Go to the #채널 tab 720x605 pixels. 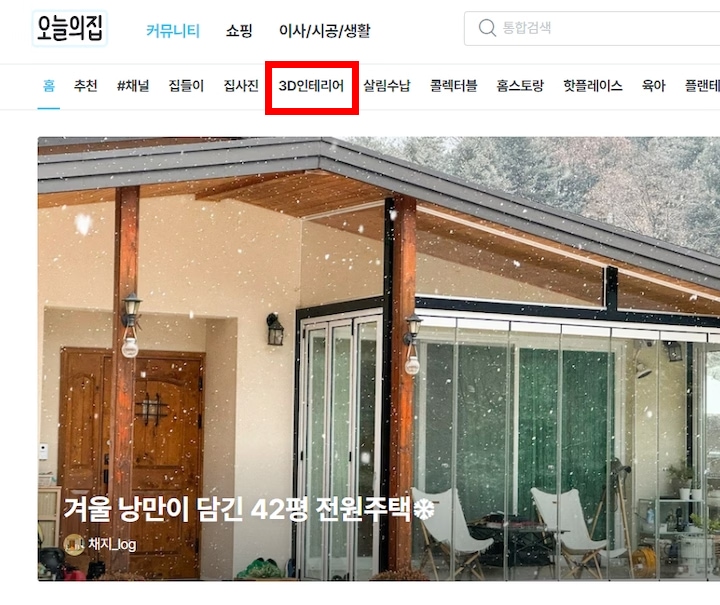(x=133, y=86)
